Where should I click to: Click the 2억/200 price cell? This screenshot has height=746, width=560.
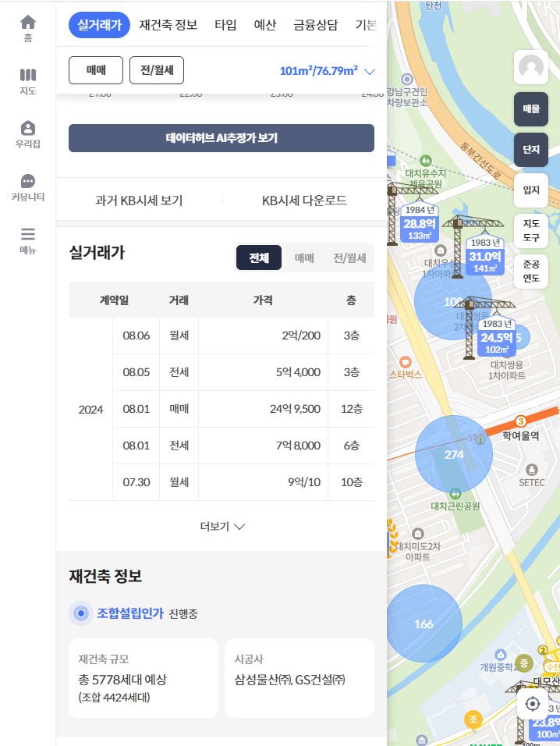(263, 336)
